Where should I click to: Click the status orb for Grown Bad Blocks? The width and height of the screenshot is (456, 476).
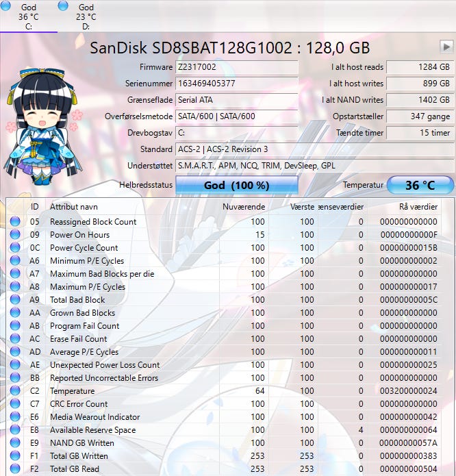point(15,312)
